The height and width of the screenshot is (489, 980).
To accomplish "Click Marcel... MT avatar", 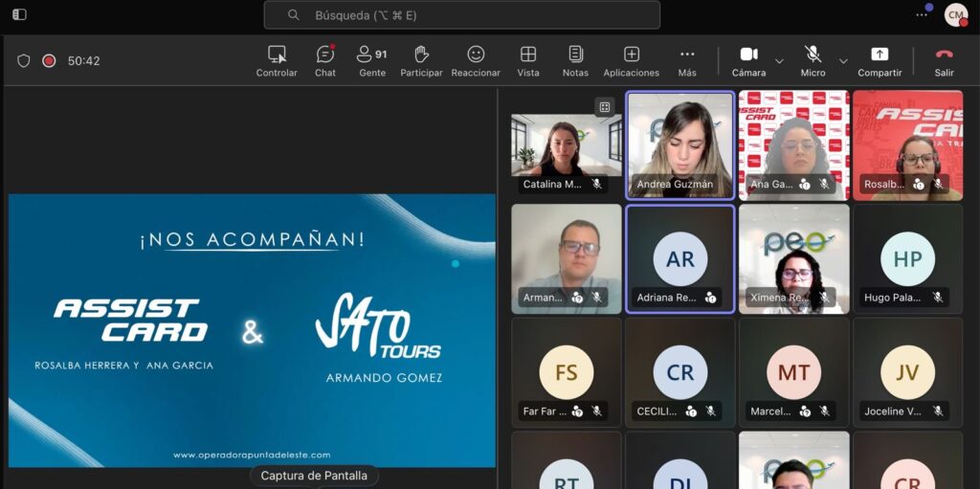I will (793, 372).
